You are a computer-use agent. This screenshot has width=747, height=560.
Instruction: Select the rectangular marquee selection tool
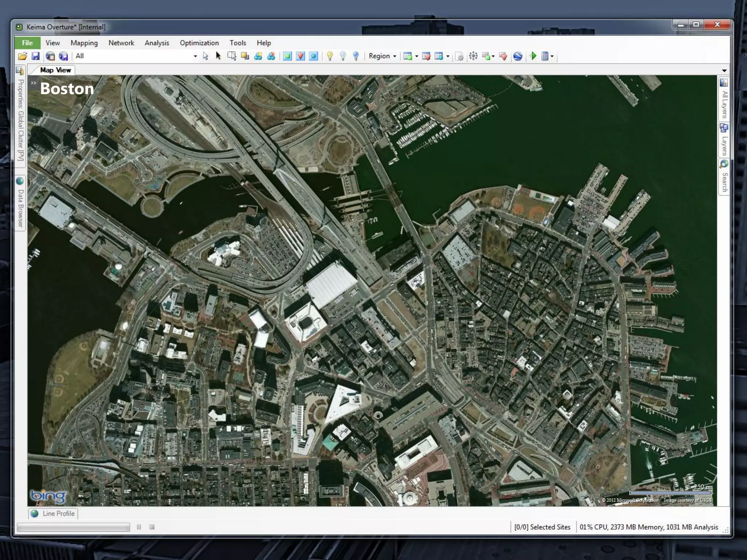[x=232, y=56]
